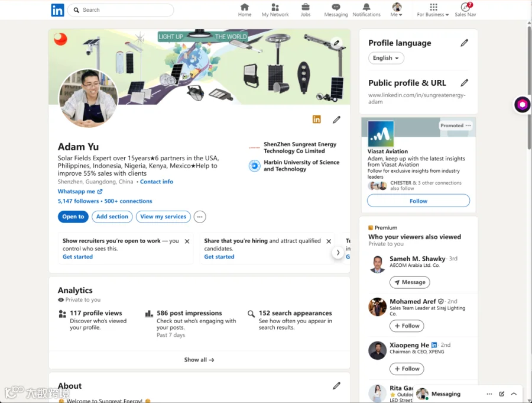Show all analytics
Viewport: 532px width, 403px height.
click(199, 360)
